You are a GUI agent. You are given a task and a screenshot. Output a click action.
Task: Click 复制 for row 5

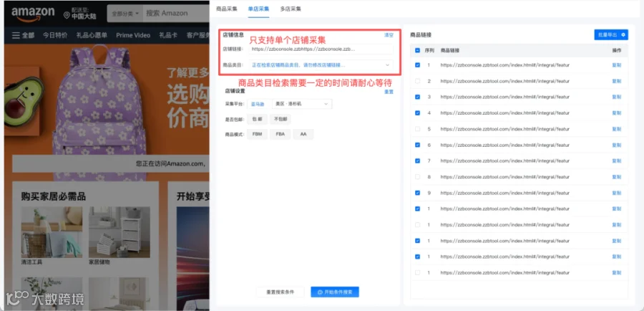tap(617, 129)
